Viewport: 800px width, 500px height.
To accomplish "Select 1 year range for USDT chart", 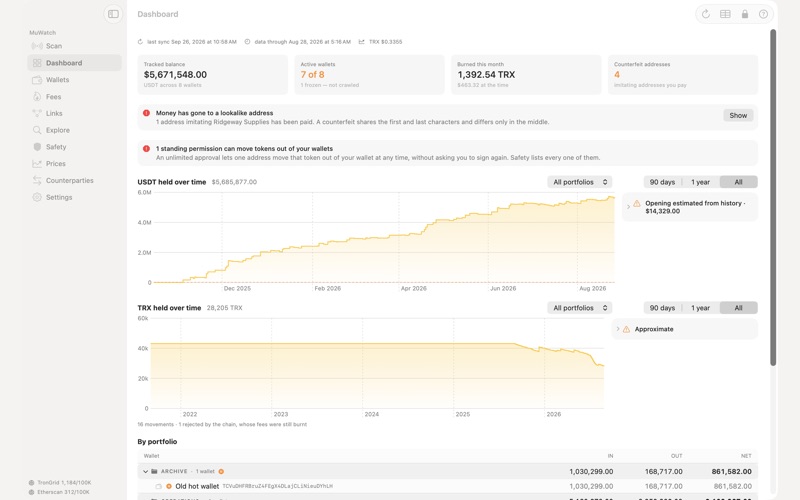I will [701, 182].
